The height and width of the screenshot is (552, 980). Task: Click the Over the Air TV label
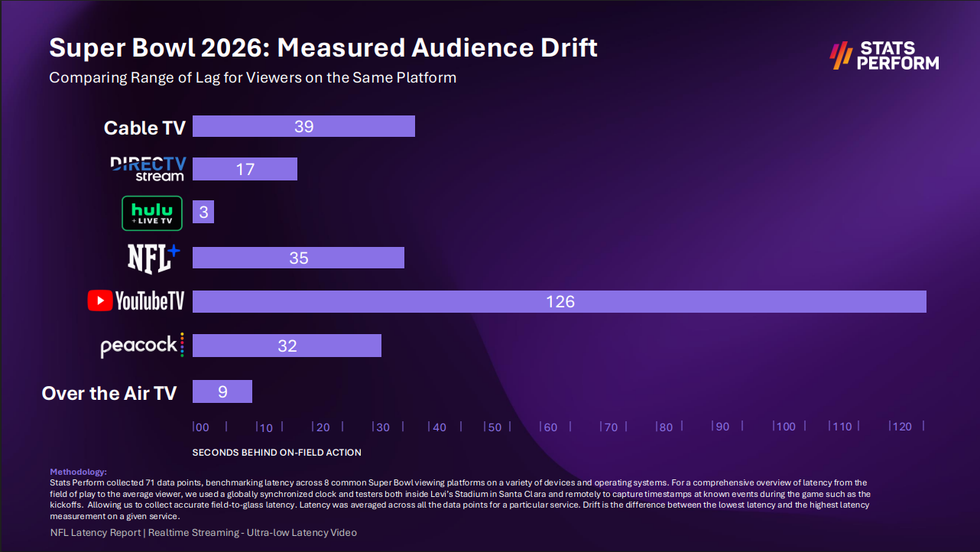pyautogui.click(x=109, y=392)
